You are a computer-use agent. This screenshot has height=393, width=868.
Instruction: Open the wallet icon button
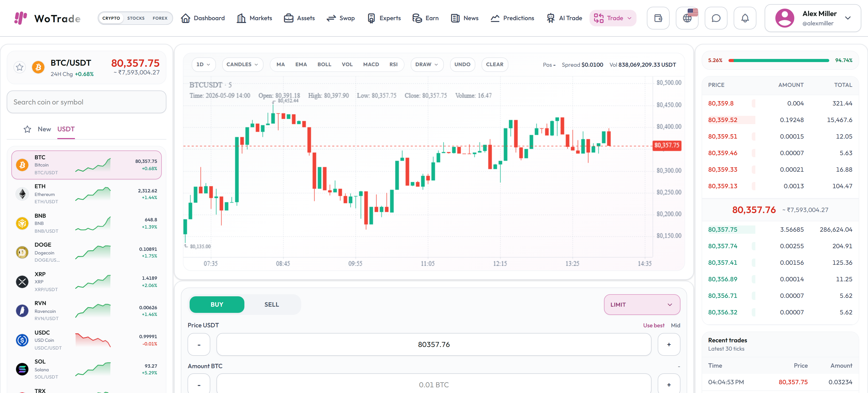coord(658,18)
